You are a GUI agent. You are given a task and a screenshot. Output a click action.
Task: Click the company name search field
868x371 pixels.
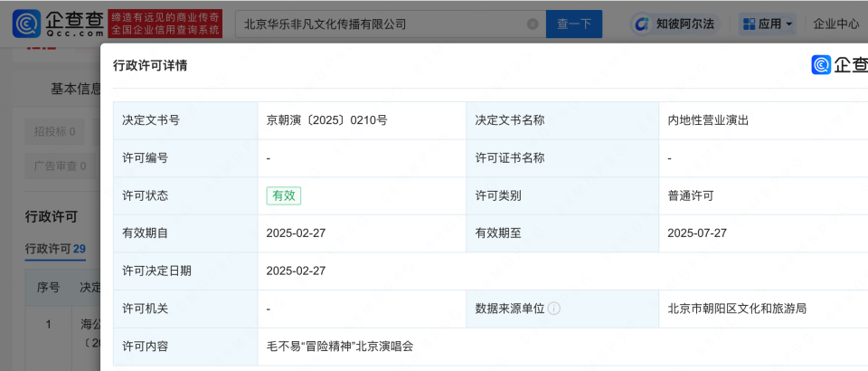[391, 24]
